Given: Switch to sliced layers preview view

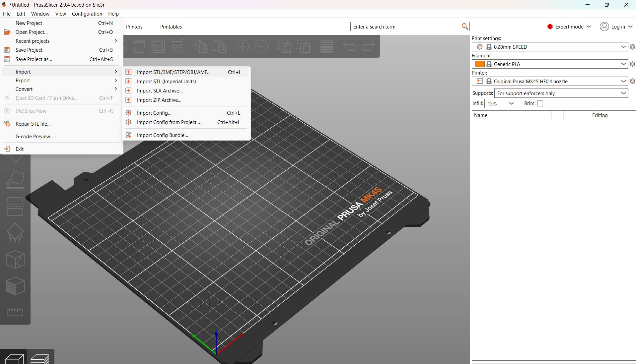Looking at the screenshot, I should [x=40, y=358].
